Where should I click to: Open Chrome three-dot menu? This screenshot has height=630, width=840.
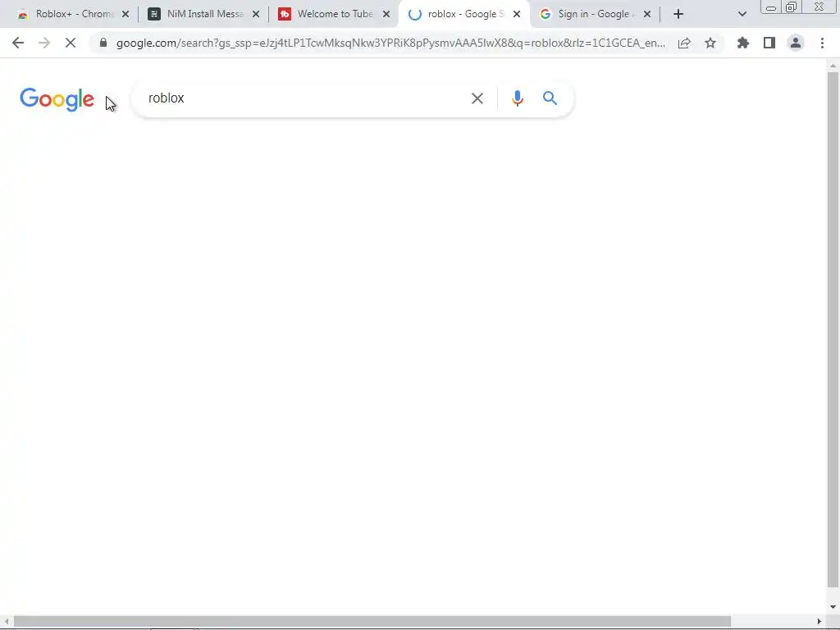click(822, 43)
